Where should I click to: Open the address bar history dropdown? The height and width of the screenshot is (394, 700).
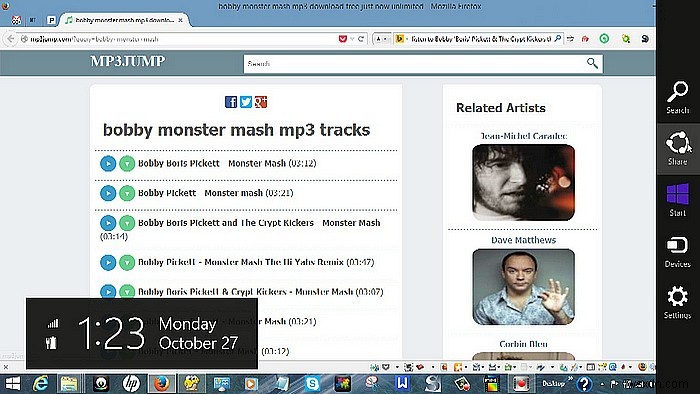point(352,39)
